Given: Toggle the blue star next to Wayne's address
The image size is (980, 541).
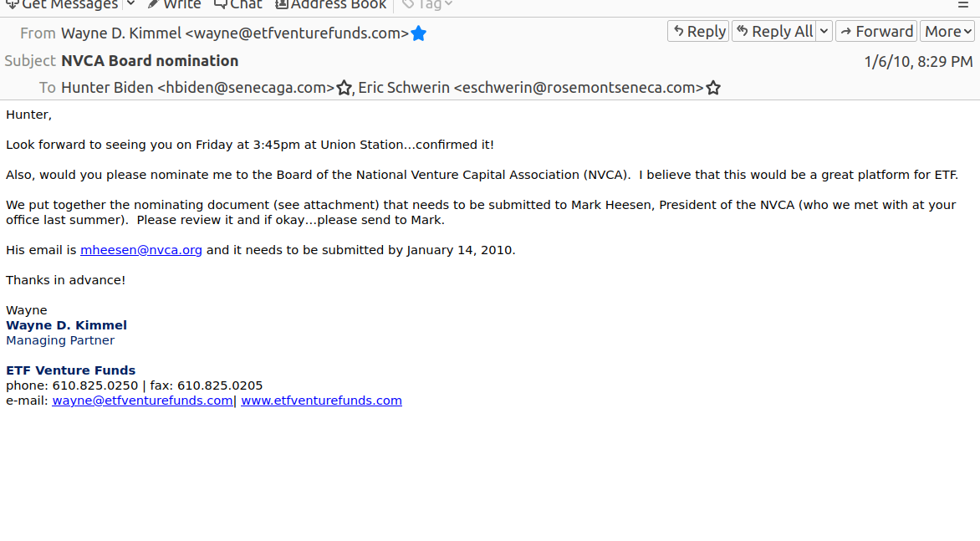Looking at the screenshot, I should pos(419,33).
